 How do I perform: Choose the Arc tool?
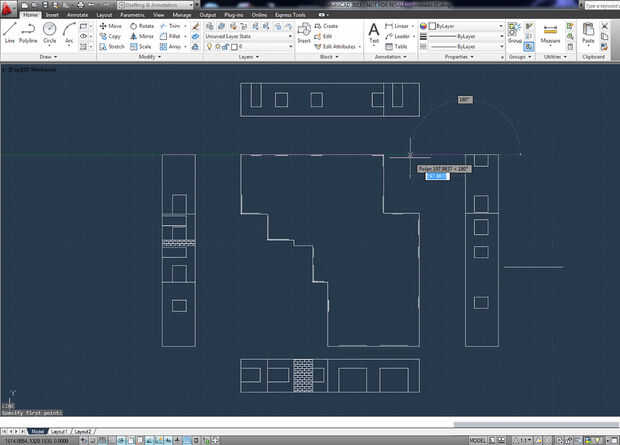[69, 32]
